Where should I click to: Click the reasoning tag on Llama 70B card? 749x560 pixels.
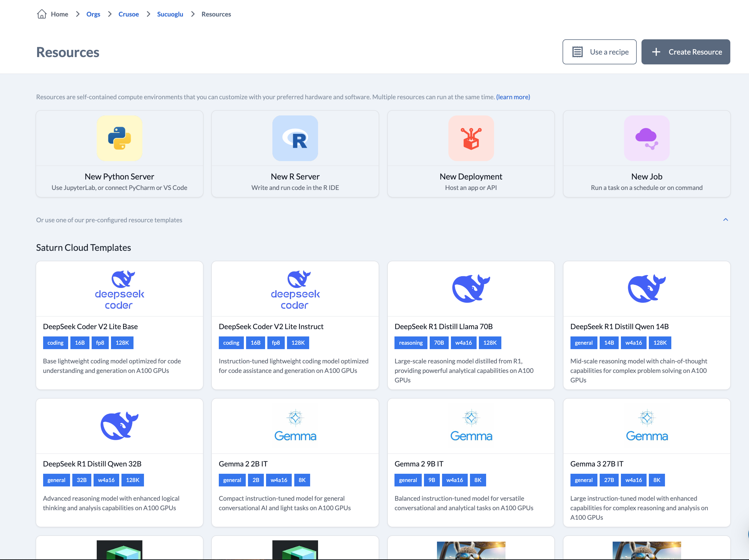coord(410,343)
